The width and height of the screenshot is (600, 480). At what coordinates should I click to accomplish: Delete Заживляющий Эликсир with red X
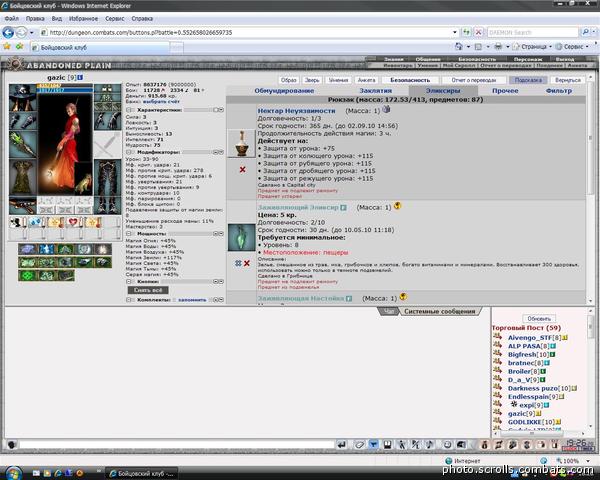(x=247, y=263)
